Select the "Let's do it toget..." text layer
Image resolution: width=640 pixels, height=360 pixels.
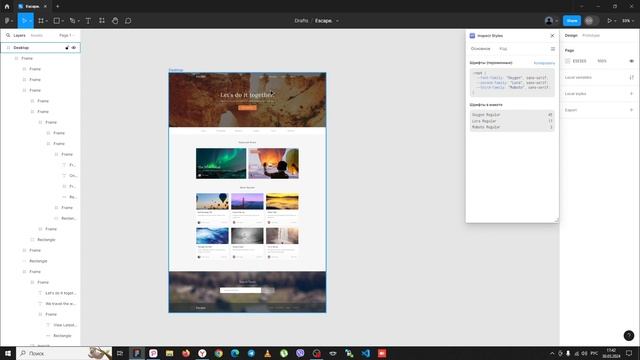tap(60, 293)
